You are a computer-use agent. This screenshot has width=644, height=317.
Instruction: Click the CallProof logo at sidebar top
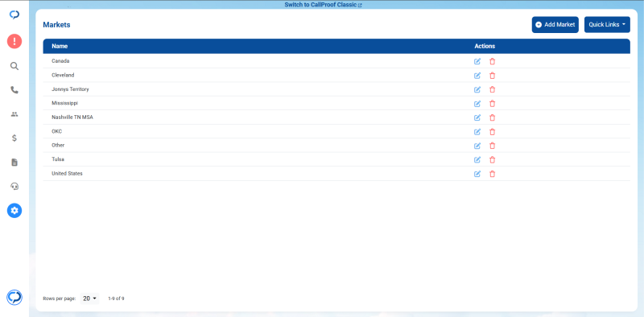click(x=14, y=14)
